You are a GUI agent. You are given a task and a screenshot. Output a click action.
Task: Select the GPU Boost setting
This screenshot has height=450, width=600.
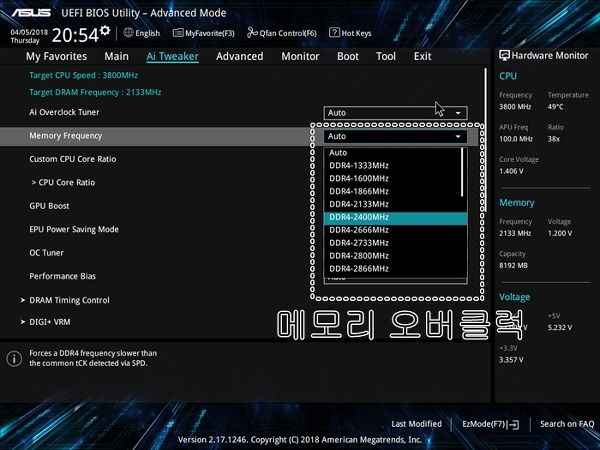(x=49, y=206)
